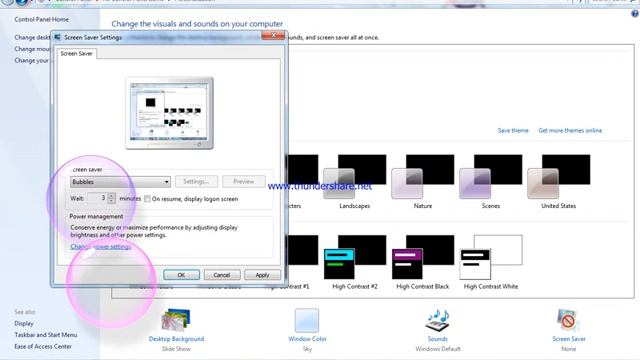Click the screen saver preview monitor image
Viewport: 640px width, 360px height.
[x=169, y=113]
